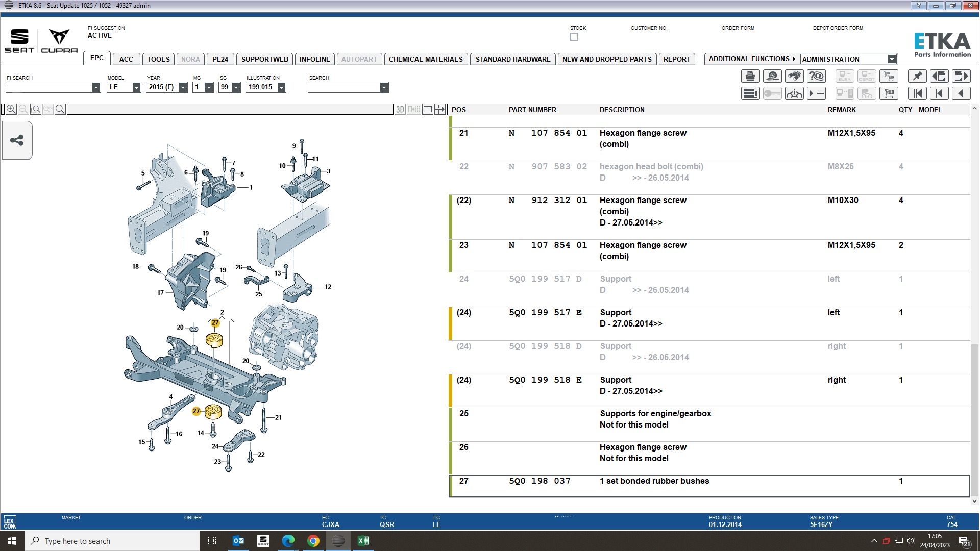Tick the Stock checkbox
The height and width of the screenshot is (551, 980).
click(574, 37)
